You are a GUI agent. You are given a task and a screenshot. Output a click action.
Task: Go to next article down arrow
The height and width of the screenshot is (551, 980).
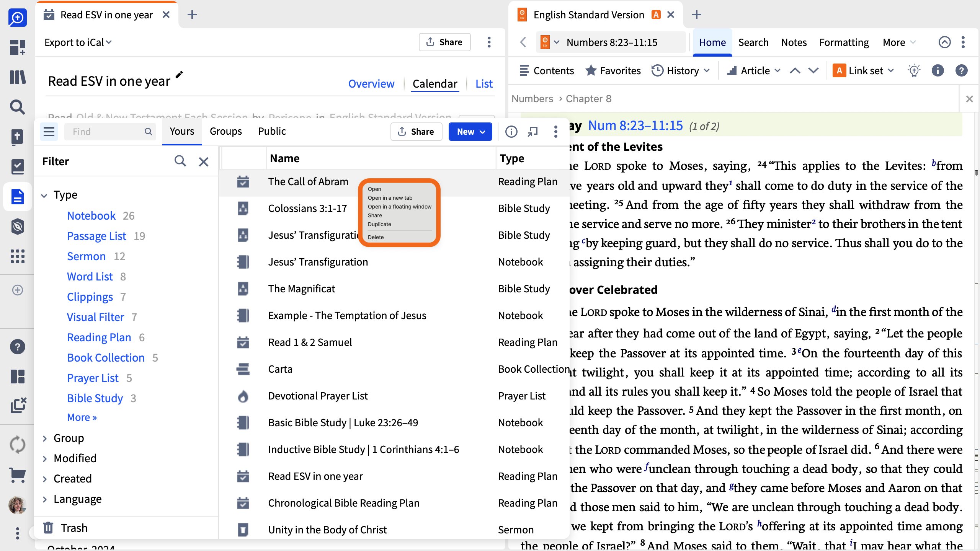pos(813,71)
